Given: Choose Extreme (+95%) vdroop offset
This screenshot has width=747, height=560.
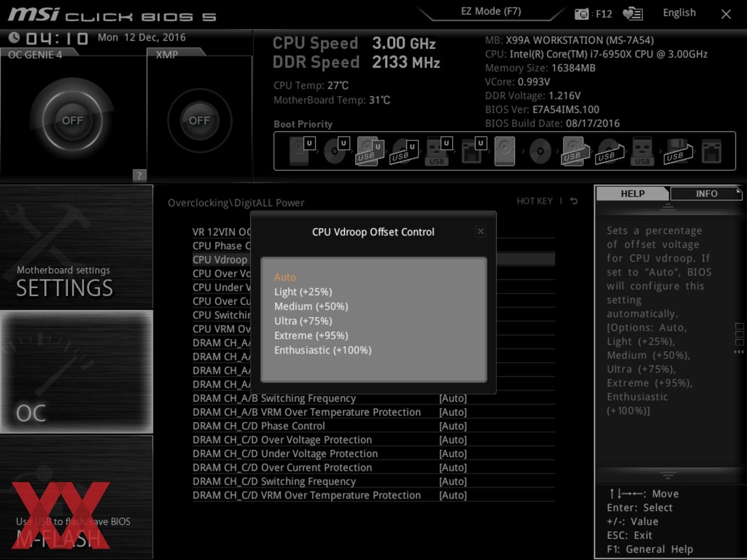Looking at the screenshot, I should pos(311,335).
